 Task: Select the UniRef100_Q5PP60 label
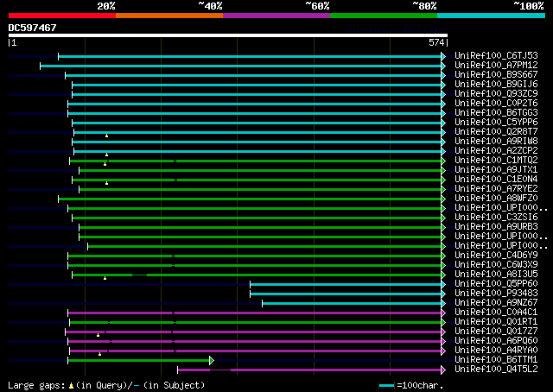pos(496,284)
